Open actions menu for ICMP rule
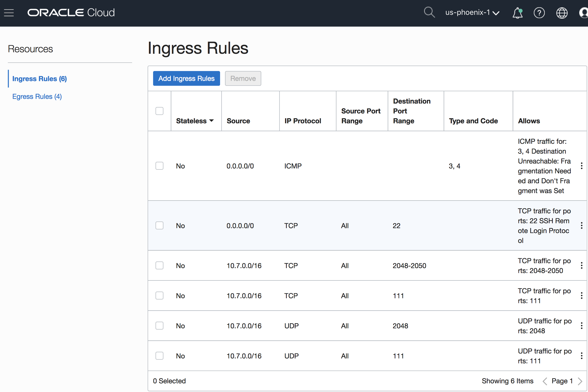This screenshot has height=392, width=588. tap(582, 166)
